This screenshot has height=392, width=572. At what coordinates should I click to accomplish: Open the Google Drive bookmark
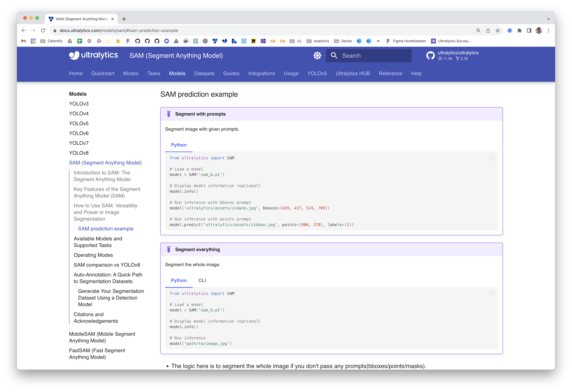point(70,41)
